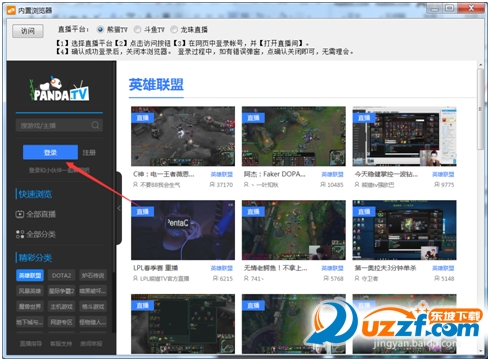Open the C神 stream thumbnail

pos(183,136)
